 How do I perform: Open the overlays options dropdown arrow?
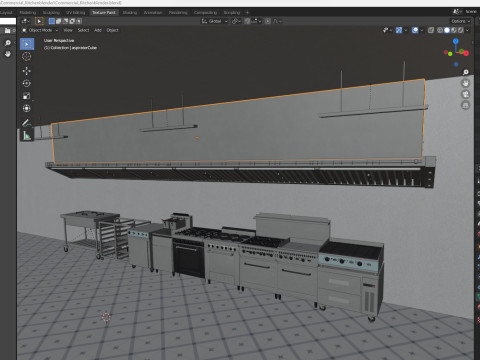point(422,30)
